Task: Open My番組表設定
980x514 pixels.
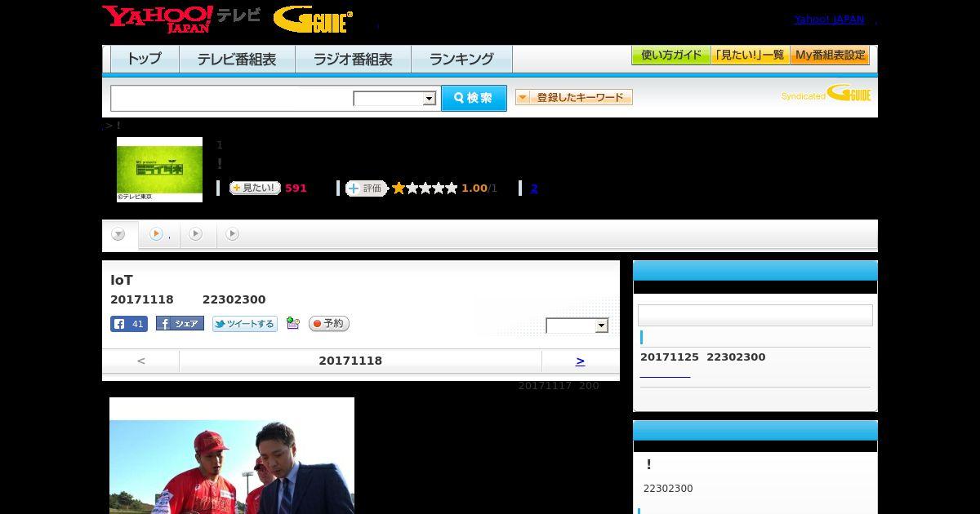Action: point(830,55)
